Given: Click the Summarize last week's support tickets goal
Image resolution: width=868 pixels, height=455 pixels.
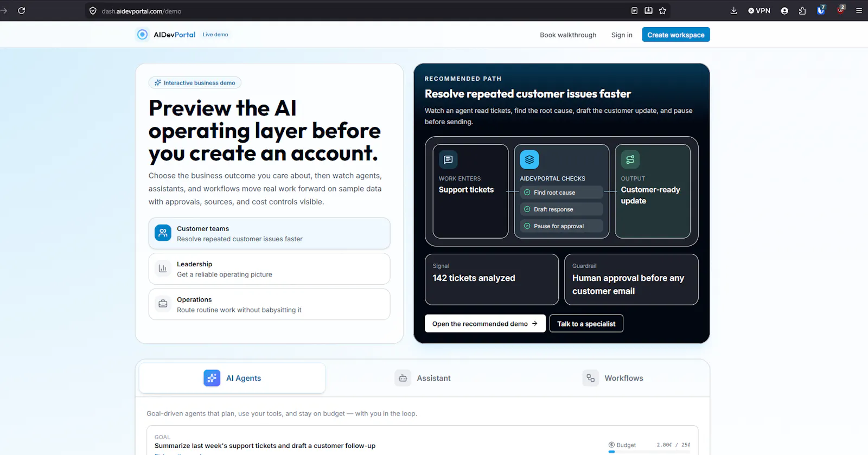Looking at the screenshot, I should [x=265, y=446].
